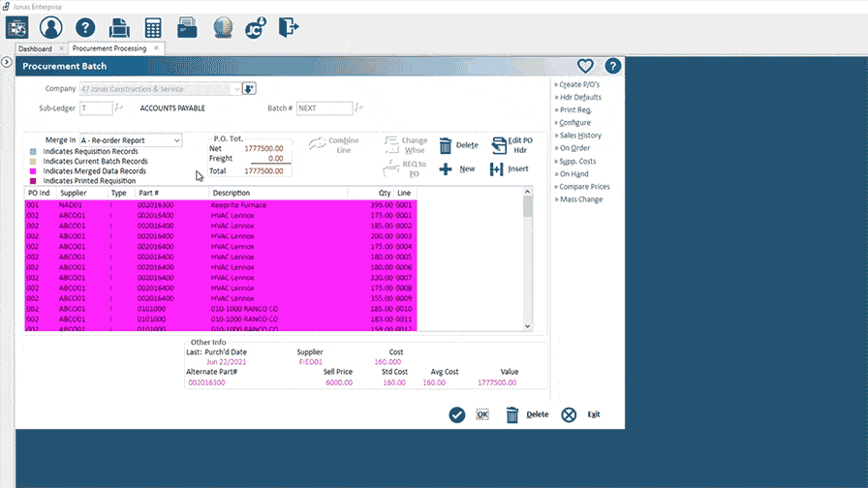Open Configure from side menu
The image size is (868, 488).
click(574, 122)
